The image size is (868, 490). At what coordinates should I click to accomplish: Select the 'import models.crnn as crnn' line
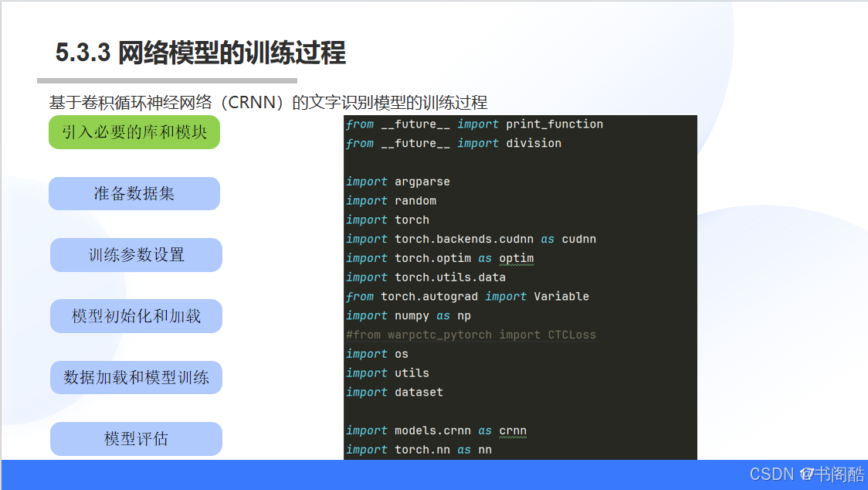point(436,430)
